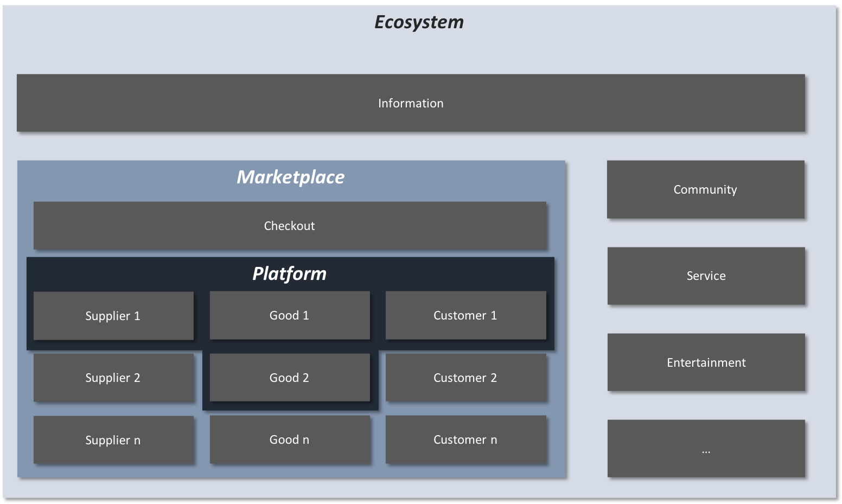Image resolution: width=842 pixels, height=504 pixels.
Task: Select the Service box
Action: tap(706, 276)
